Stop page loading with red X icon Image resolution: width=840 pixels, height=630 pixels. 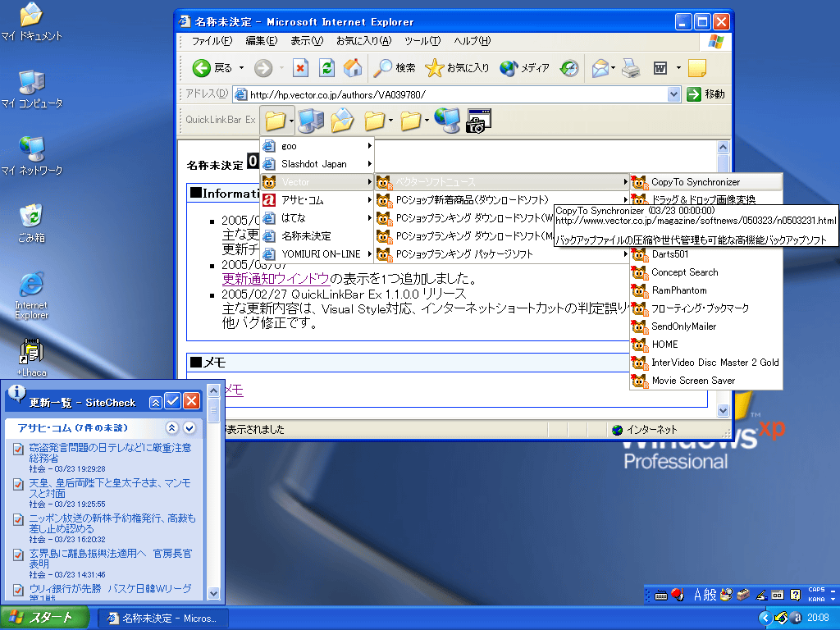300,68
